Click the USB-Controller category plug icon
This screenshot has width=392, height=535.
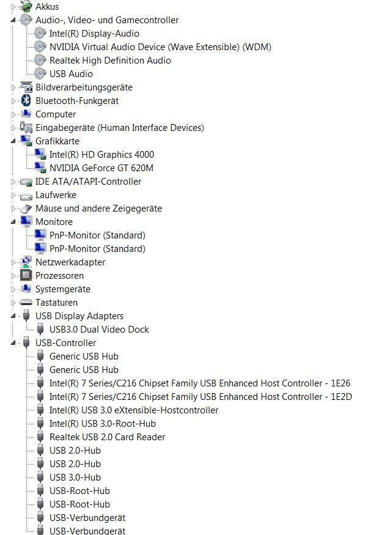click(x=26, y=342)
